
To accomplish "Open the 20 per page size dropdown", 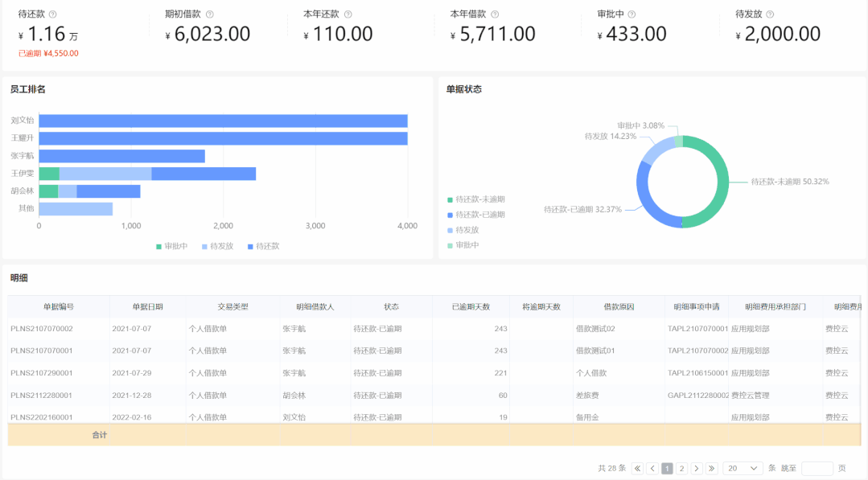I will [743, 468].
